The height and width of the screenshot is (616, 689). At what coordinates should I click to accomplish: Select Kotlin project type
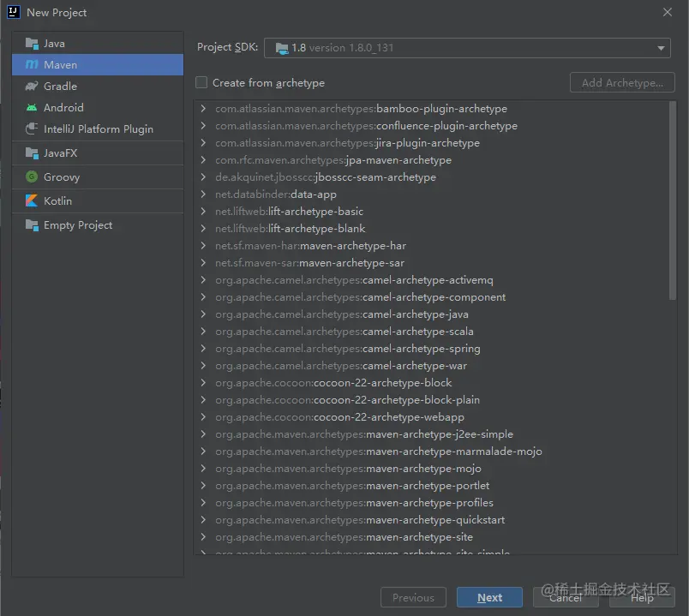tap(98, 200)
